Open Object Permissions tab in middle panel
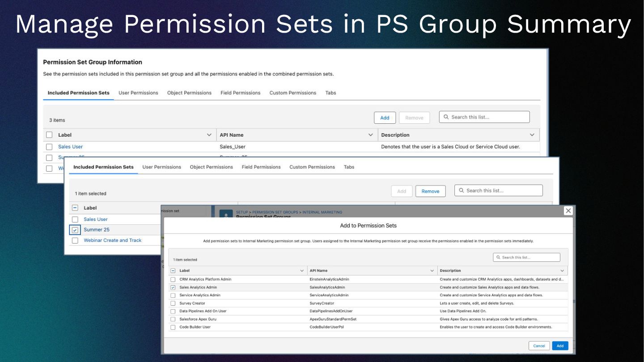 click(211, 167)
